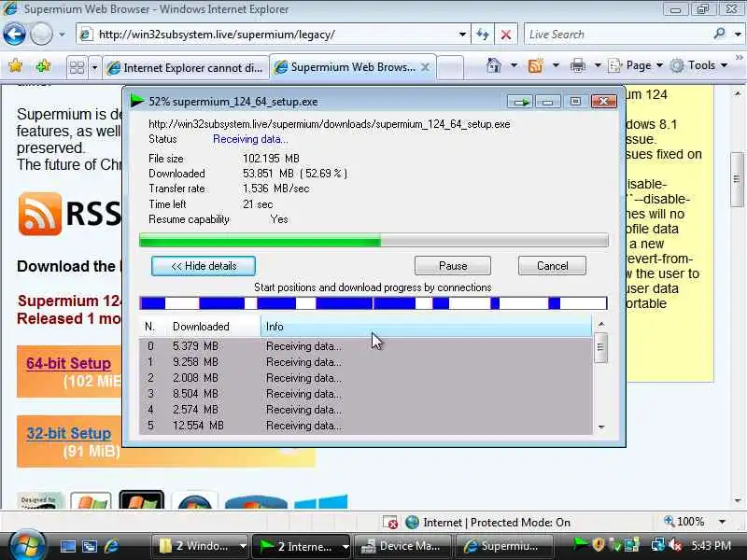This screenshot has width=747, height=560.
Task: Expand the address bar history dropdown
Action: click(462, 35)
